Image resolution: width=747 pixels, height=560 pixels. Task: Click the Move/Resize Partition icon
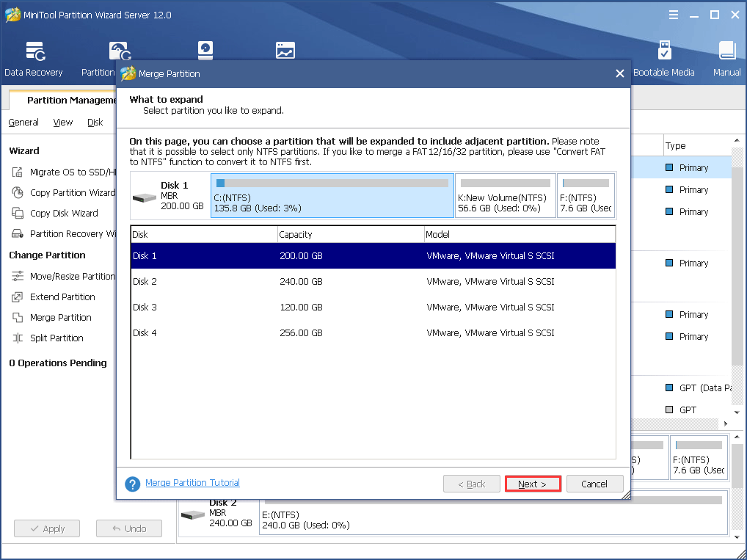point(18,276)
